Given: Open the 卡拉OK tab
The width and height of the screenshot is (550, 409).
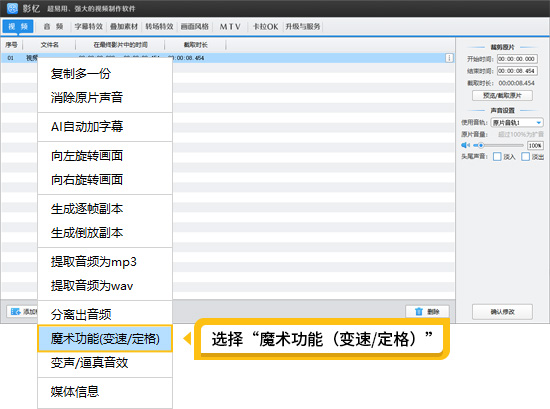Looking at the screenshot, I should coord(266,27).
